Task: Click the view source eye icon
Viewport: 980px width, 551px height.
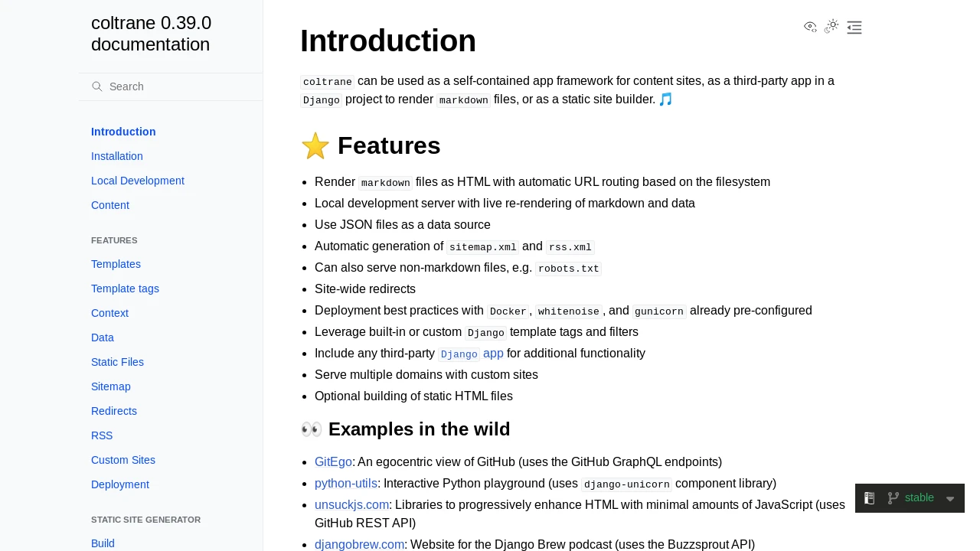Action: coord(810,27)
